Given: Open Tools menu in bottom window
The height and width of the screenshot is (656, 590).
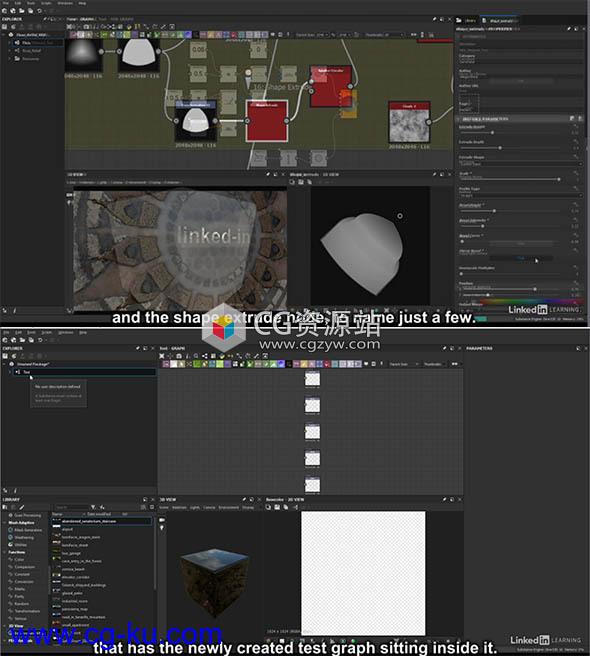Looking at the screenshot, I should tap(31, 332).
